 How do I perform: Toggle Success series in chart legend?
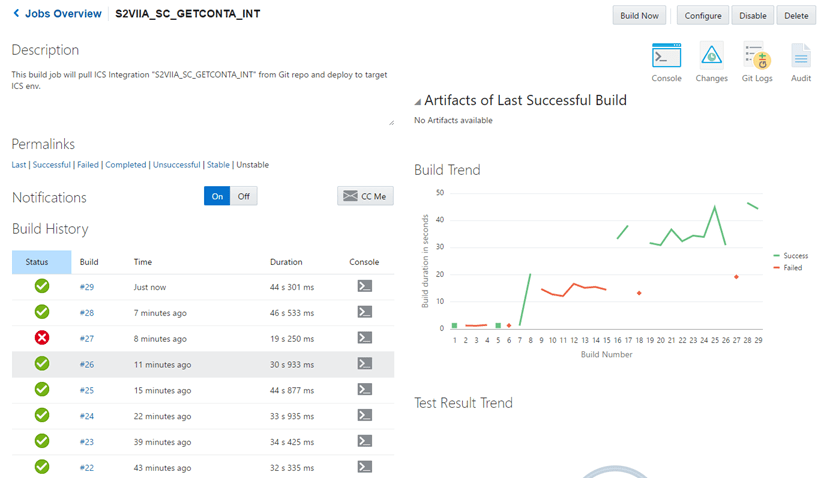(x=790, y=256)
